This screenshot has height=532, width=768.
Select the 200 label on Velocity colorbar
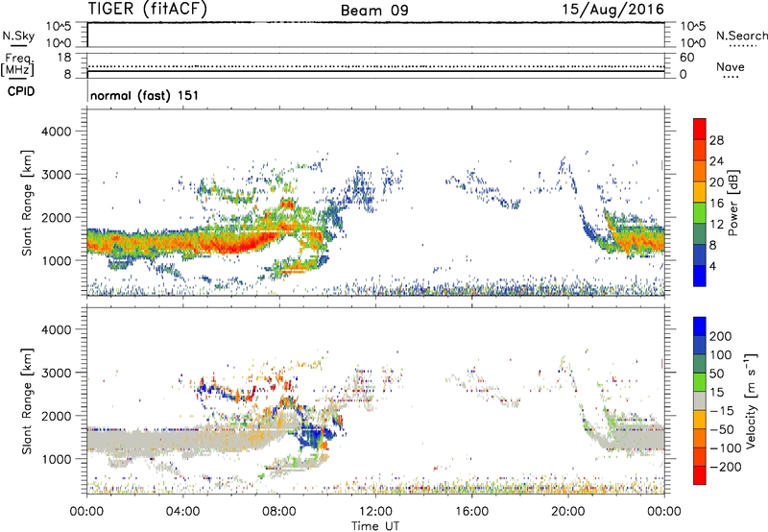[721, 336]
